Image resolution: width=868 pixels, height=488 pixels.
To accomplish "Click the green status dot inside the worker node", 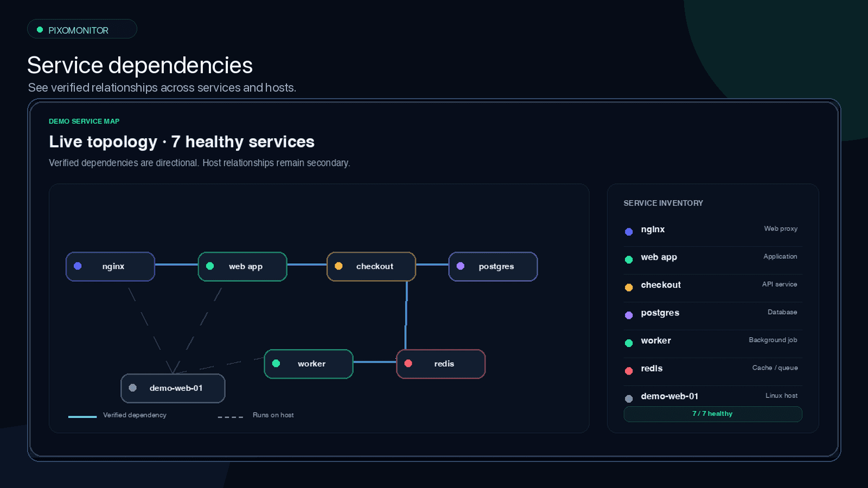I will point(276,363).
